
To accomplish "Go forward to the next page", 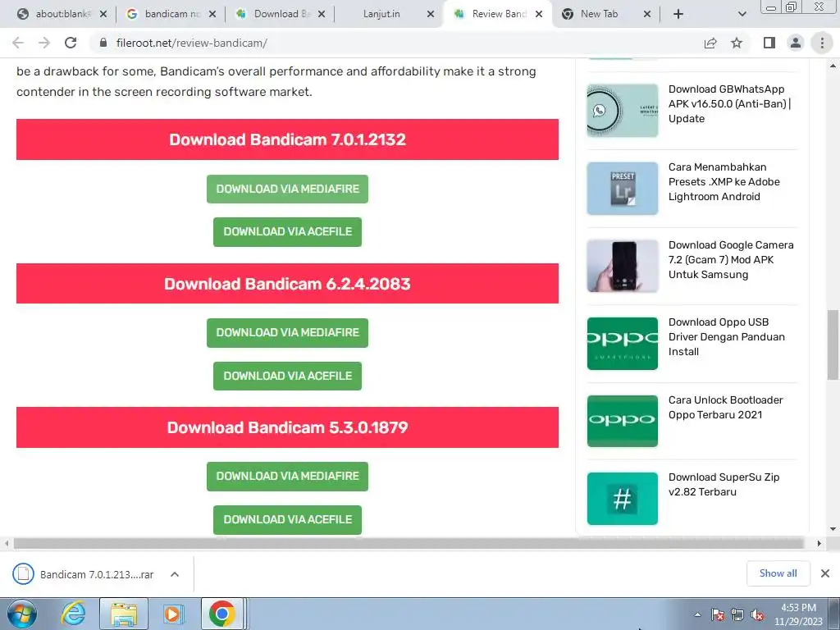I will point(44,43).
